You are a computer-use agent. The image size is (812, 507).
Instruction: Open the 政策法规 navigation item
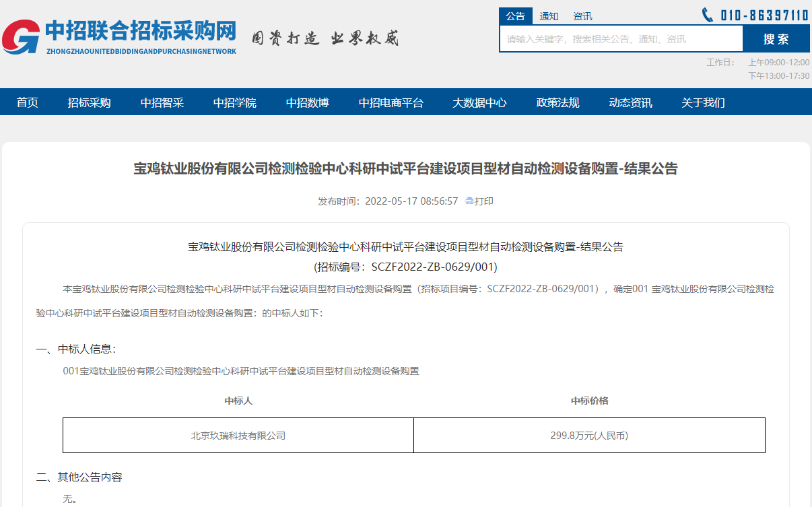coord(557,102)
